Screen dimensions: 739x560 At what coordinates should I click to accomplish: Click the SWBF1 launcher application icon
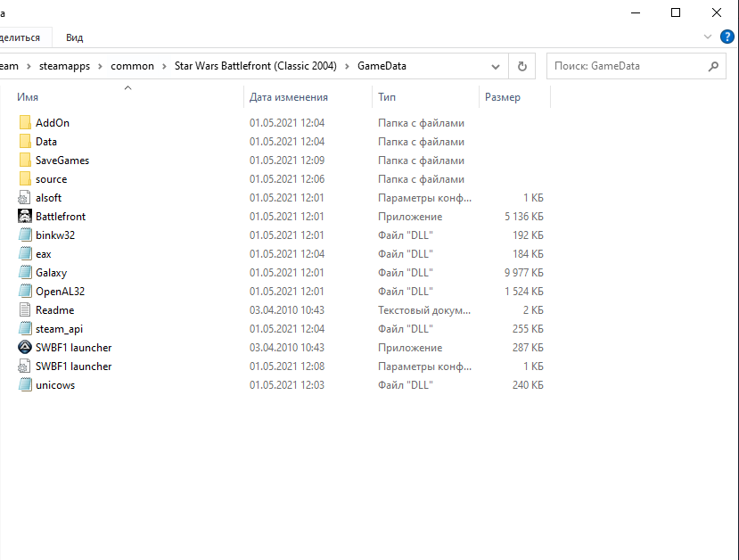point(25,348)
